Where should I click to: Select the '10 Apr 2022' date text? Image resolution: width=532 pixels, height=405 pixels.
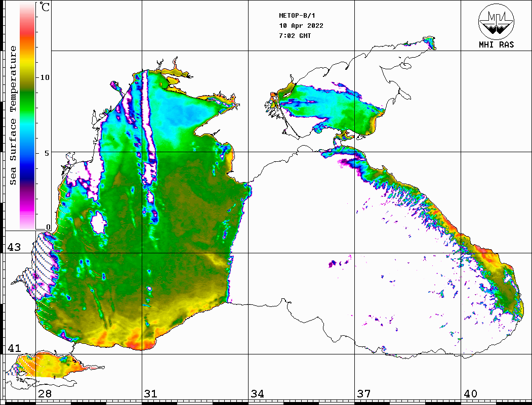tap(301, 26)
